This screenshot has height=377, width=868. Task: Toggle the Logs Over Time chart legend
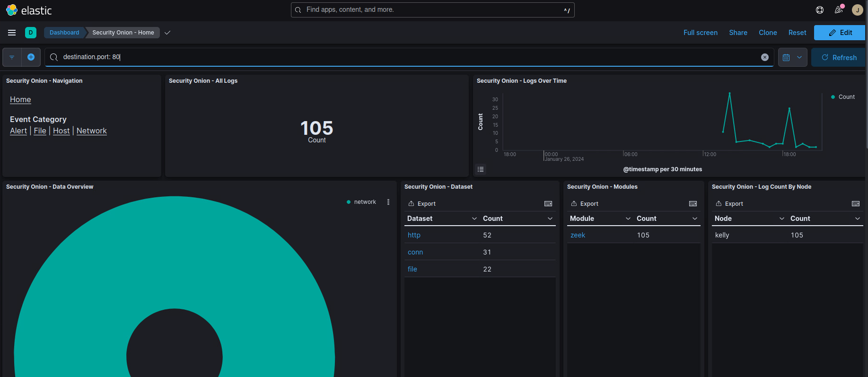[481, 169]
